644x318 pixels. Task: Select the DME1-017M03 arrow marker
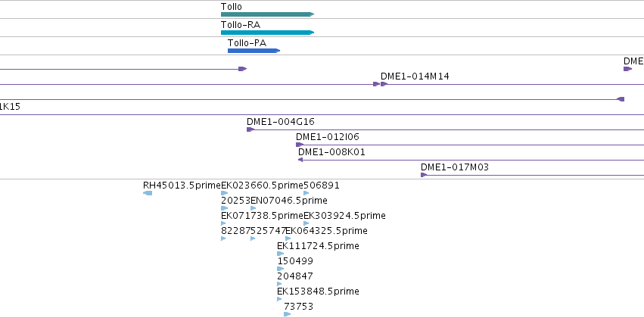424,175
